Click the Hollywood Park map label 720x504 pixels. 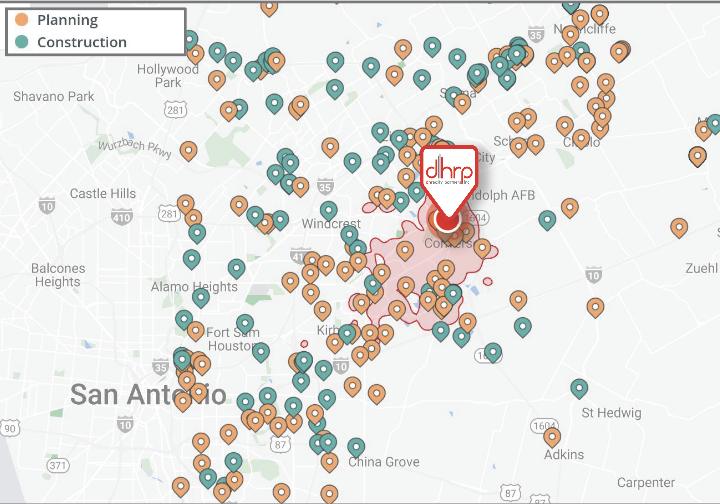(x=168, y=76)
